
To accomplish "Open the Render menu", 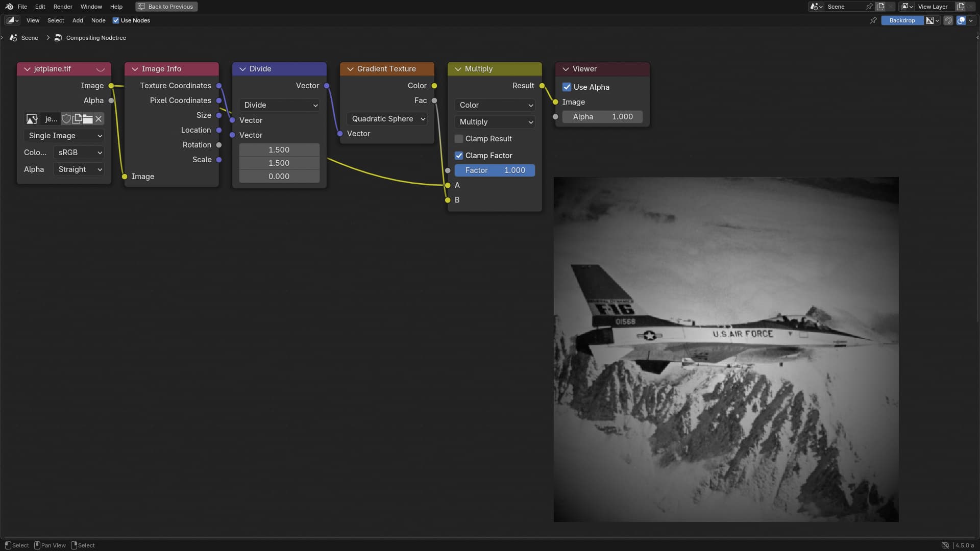I will coord(63,7).
